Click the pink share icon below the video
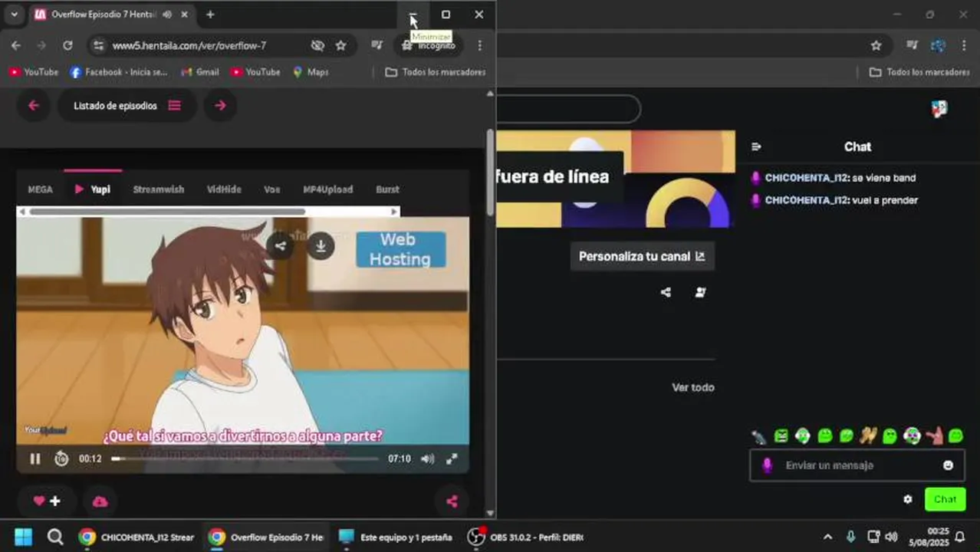Viewport: 980px width, 552px height. 452,501
